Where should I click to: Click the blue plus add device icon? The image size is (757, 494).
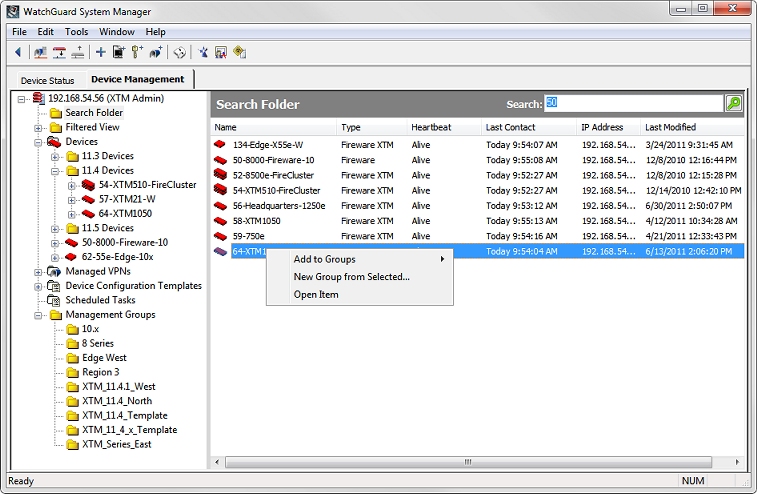[100, 52]
